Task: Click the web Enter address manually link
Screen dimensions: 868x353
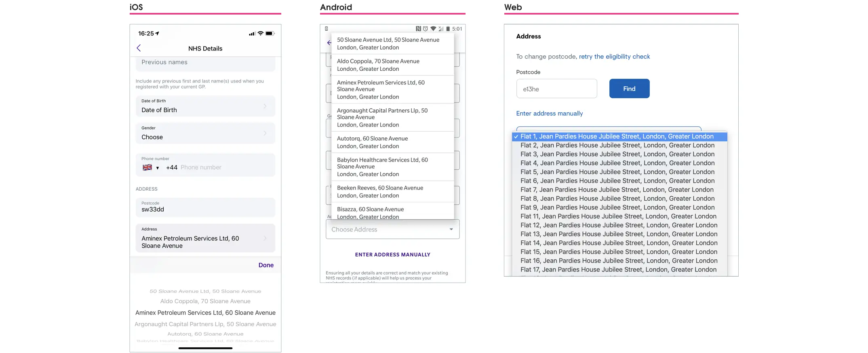Action: 549,113
